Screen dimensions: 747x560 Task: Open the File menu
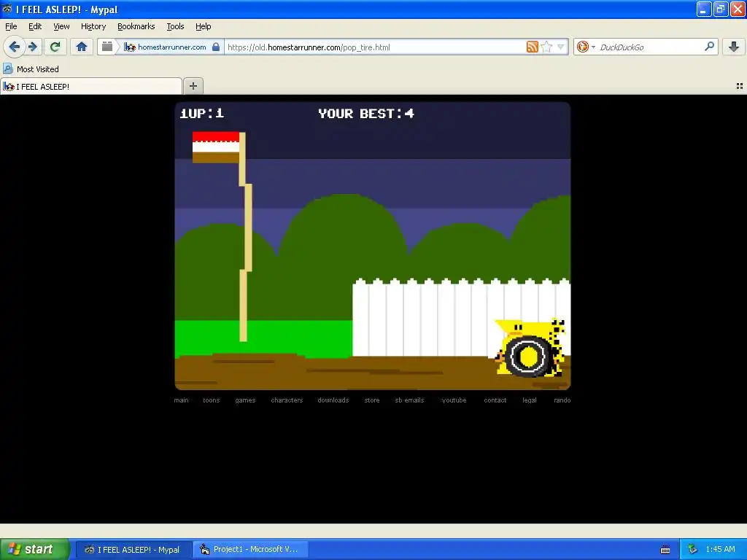tap(11, 26)
